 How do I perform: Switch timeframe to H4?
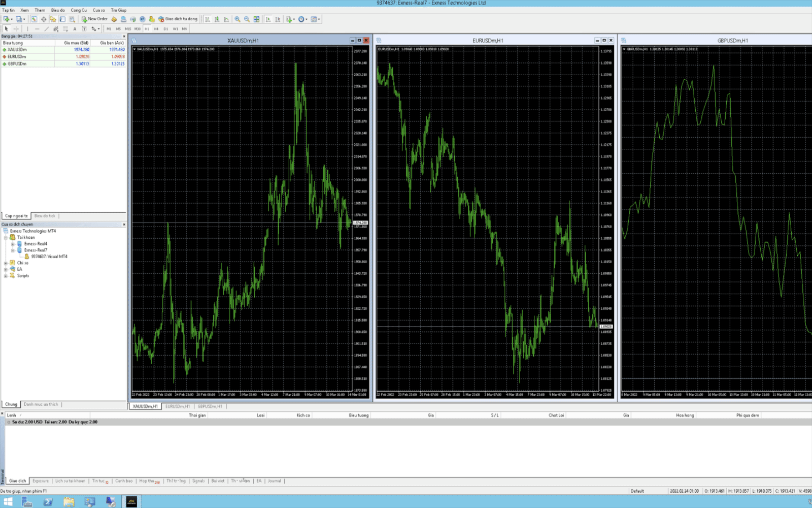[156, 29]
